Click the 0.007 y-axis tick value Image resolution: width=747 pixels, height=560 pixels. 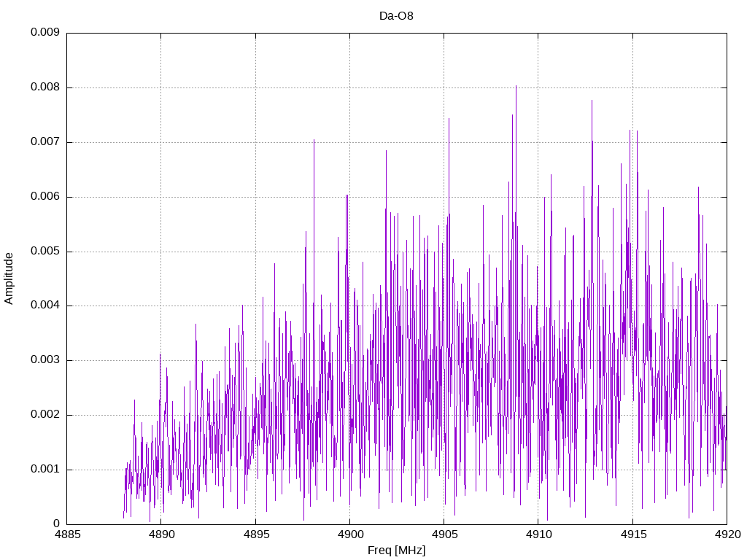point(45,142)
